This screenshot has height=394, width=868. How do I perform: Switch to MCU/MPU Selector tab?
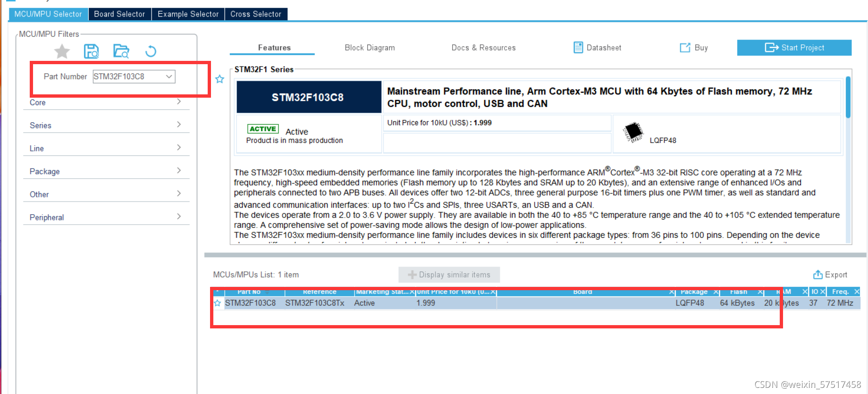48,14
